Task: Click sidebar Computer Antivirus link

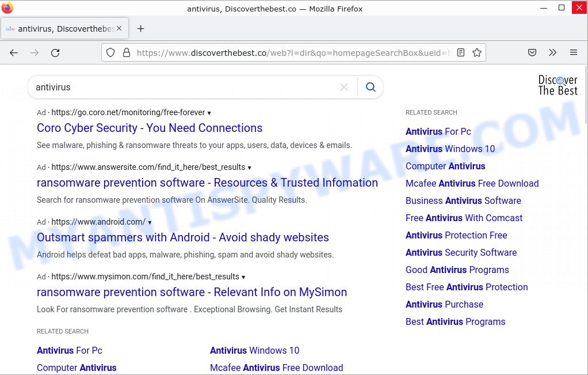Action: pyautogui.click(x=445, y=166)
